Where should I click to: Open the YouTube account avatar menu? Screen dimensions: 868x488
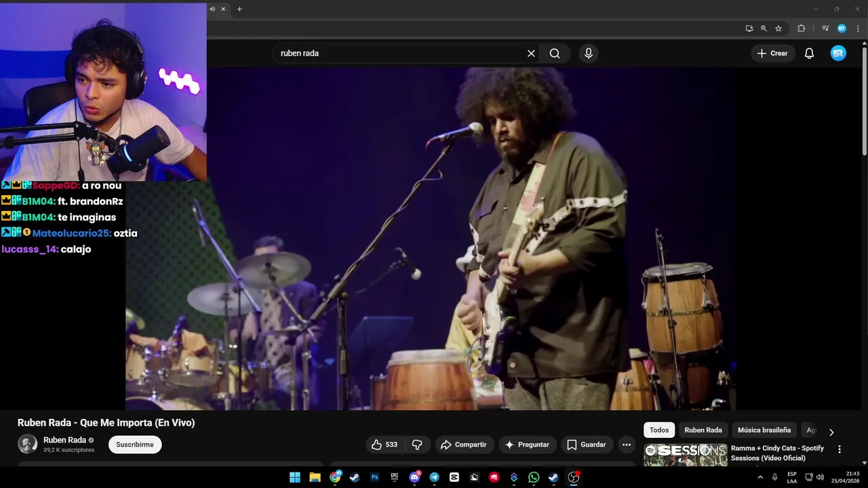click(x=838, y=54)
